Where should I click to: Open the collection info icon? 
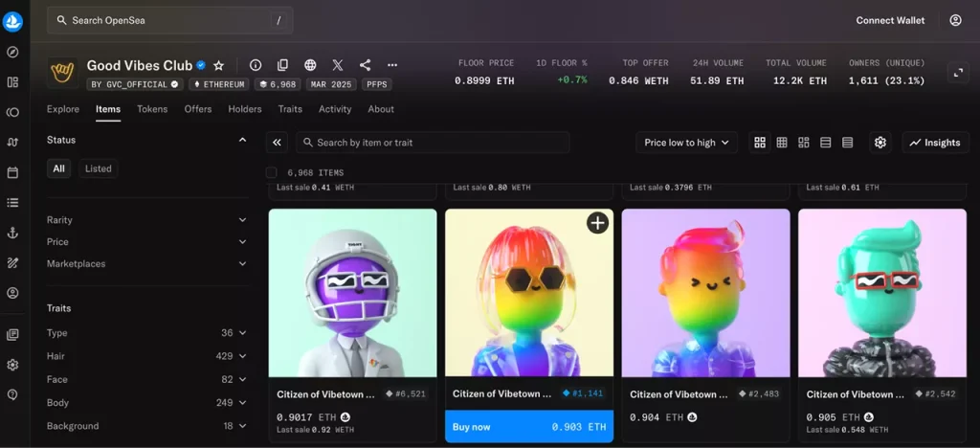[x=255, y=65]
